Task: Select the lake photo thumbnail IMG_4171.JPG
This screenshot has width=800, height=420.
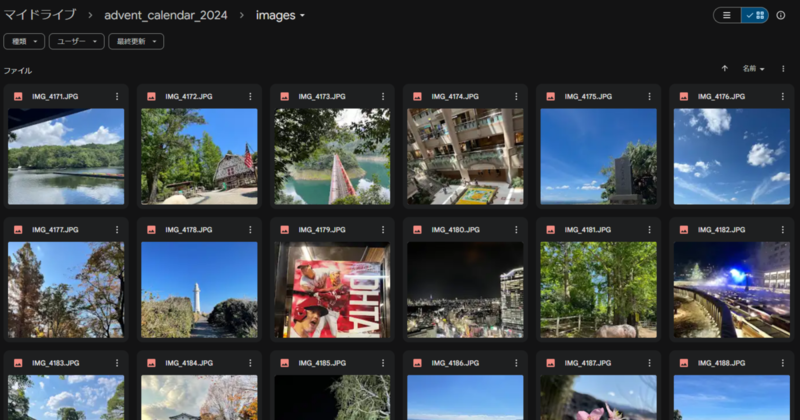Action: [x=66, y=156]
